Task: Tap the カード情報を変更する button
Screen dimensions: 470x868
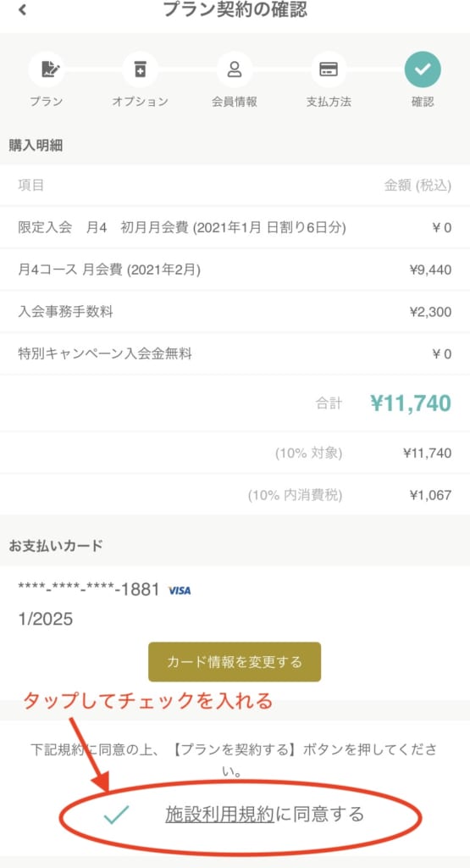Action: (x=235, y=661)
